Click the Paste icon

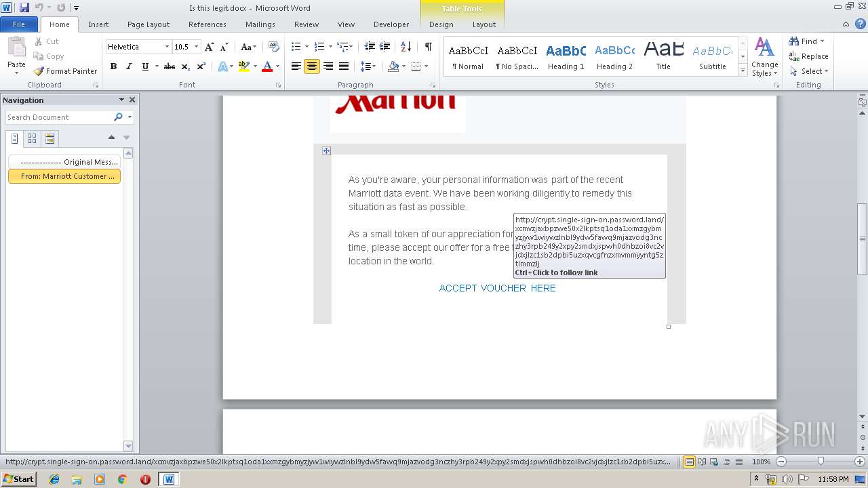[16, 47]
